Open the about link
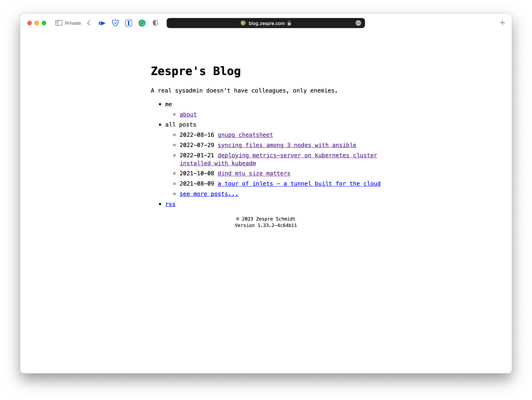 click(x=188, y=114)
